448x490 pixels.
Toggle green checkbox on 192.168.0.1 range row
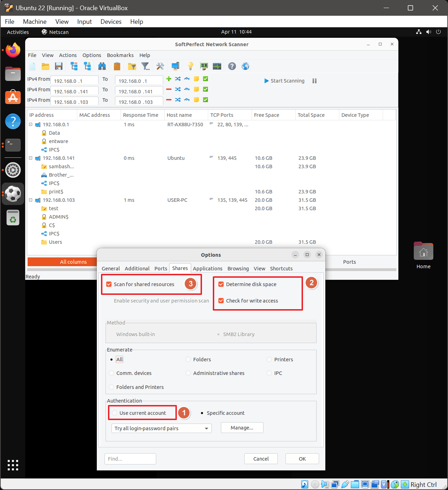click(205, 79)
